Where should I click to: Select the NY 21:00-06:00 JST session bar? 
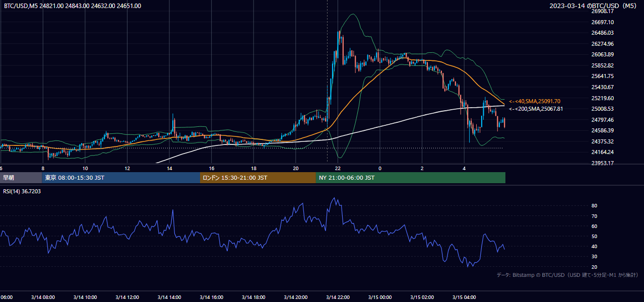[x=411, y=178]
